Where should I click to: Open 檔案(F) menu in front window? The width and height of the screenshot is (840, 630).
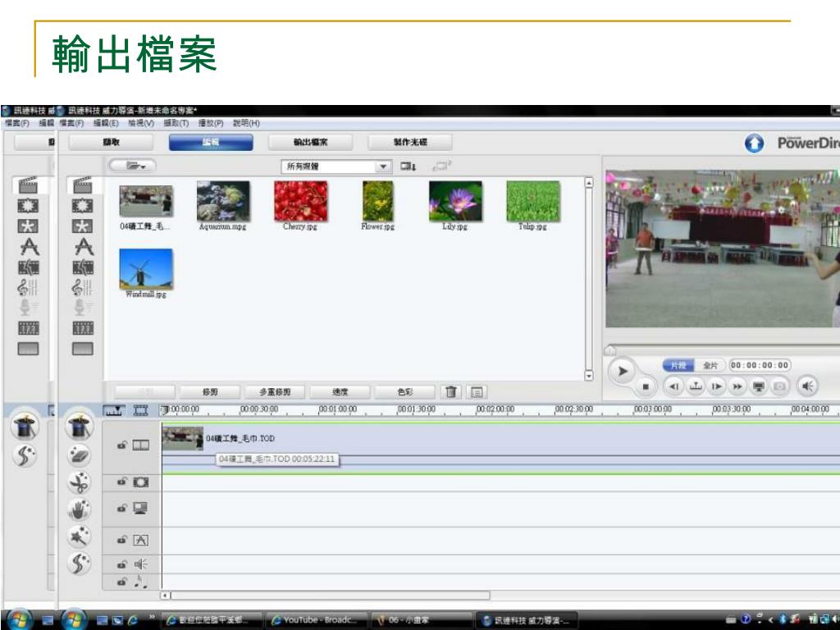pyautogui.click(x=71, y=123)
